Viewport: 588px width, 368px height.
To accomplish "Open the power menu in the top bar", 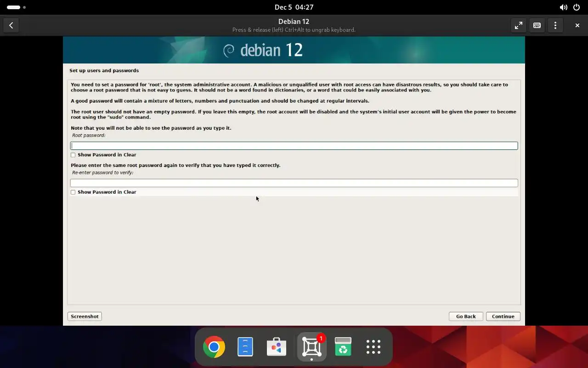I will pyautogui.click(x=577, y=7).
